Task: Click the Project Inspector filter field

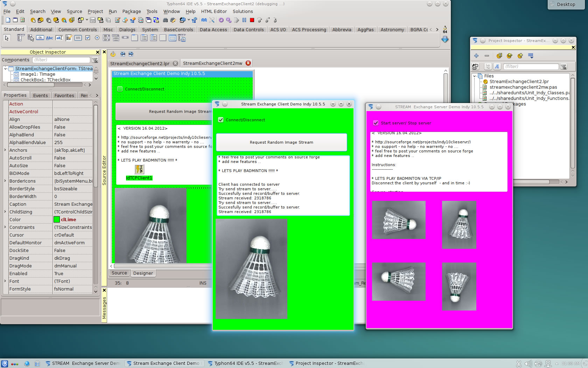Action: [x=530, y=66]
